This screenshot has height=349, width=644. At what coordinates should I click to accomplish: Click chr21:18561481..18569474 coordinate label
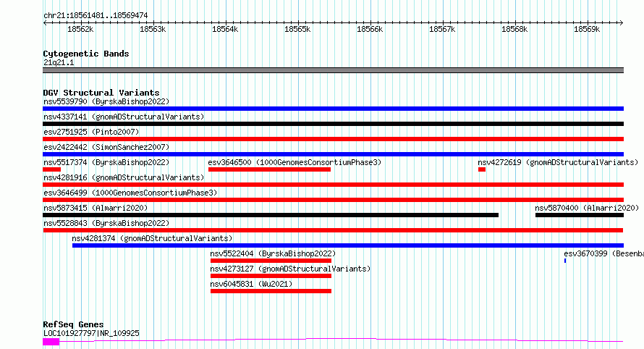[96, 16]
